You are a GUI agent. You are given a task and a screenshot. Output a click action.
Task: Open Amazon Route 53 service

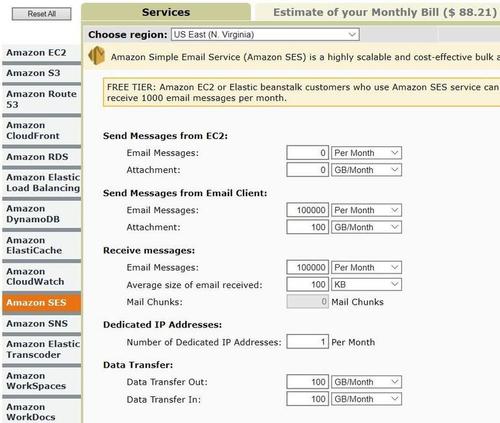[41, 99]
